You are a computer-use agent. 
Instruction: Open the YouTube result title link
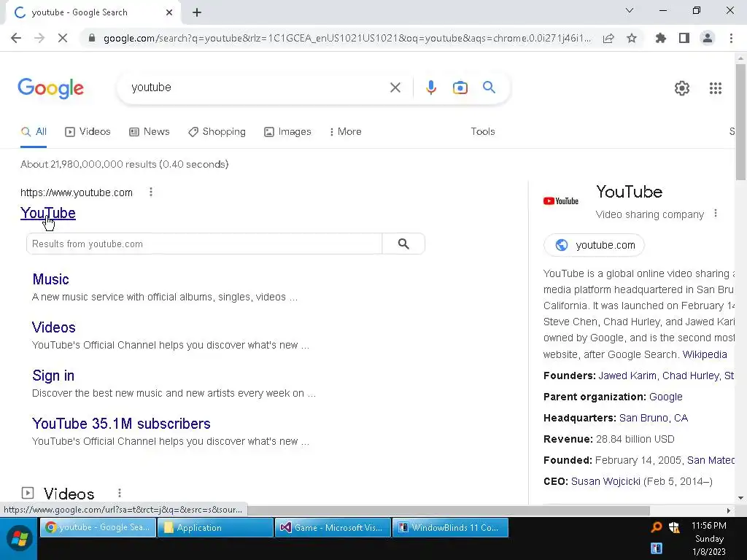tap(48, 213)
